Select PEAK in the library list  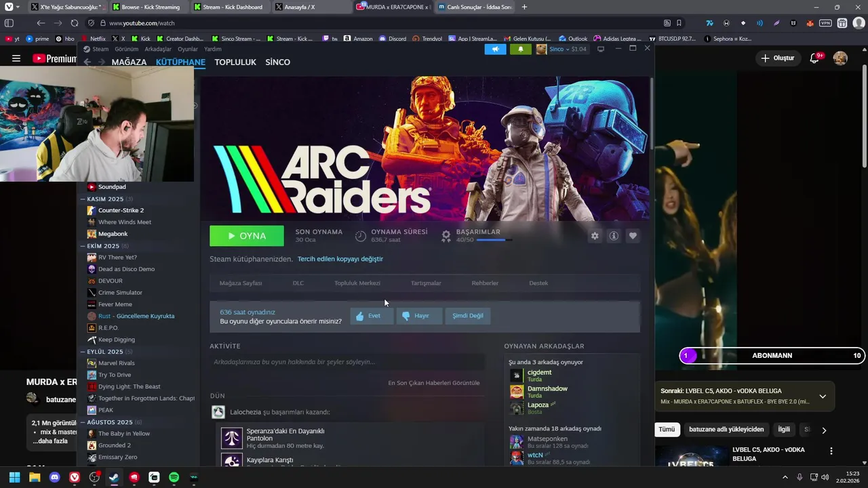coord(106,410)
